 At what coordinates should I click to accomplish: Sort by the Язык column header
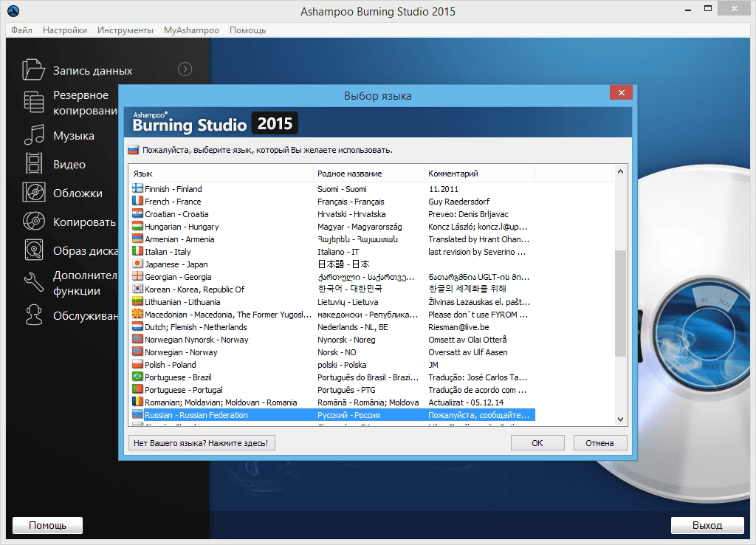coord(221,173)
